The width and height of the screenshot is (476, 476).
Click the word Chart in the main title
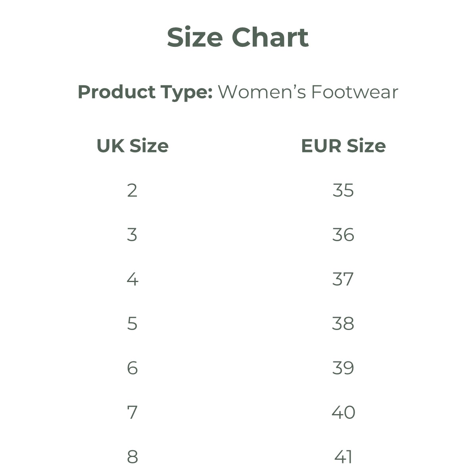pos(270,37)
